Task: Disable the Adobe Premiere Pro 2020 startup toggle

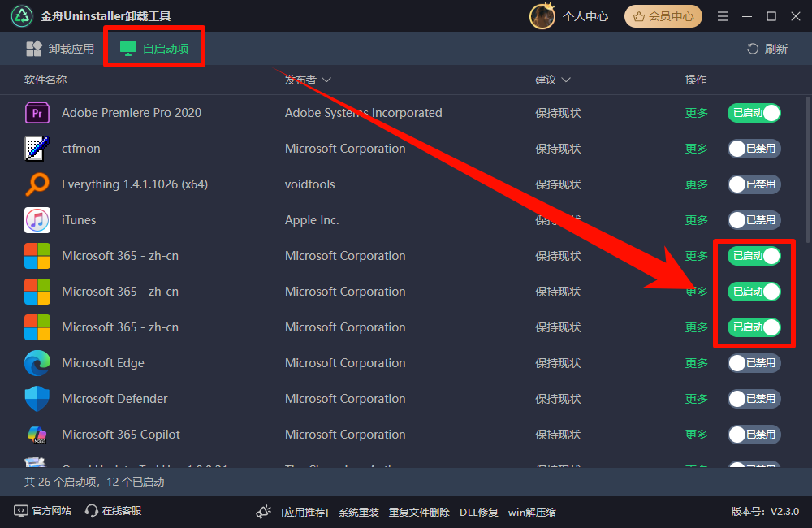Action: pyautogui.click(x=754, y=112)
